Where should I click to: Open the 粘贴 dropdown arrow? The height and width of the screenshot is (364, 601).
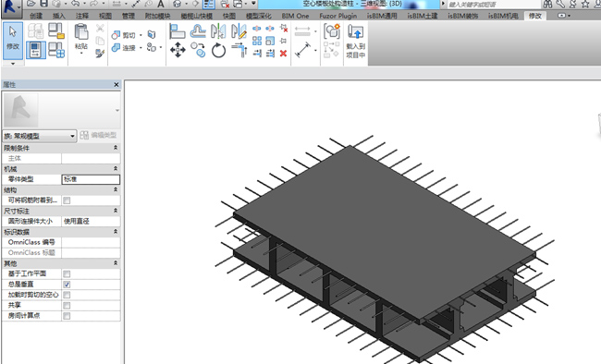point(81,53)
